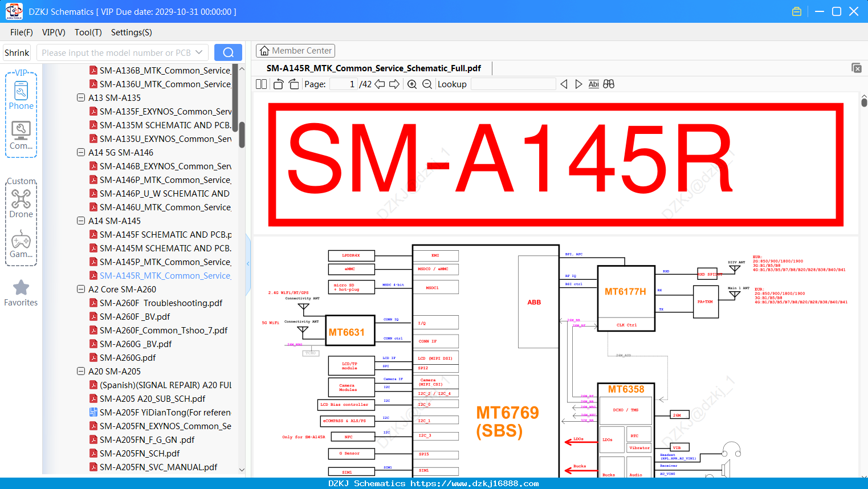Click the file tree vertical scrollbar thumb
868x489 pixels.
coord(242,135)
